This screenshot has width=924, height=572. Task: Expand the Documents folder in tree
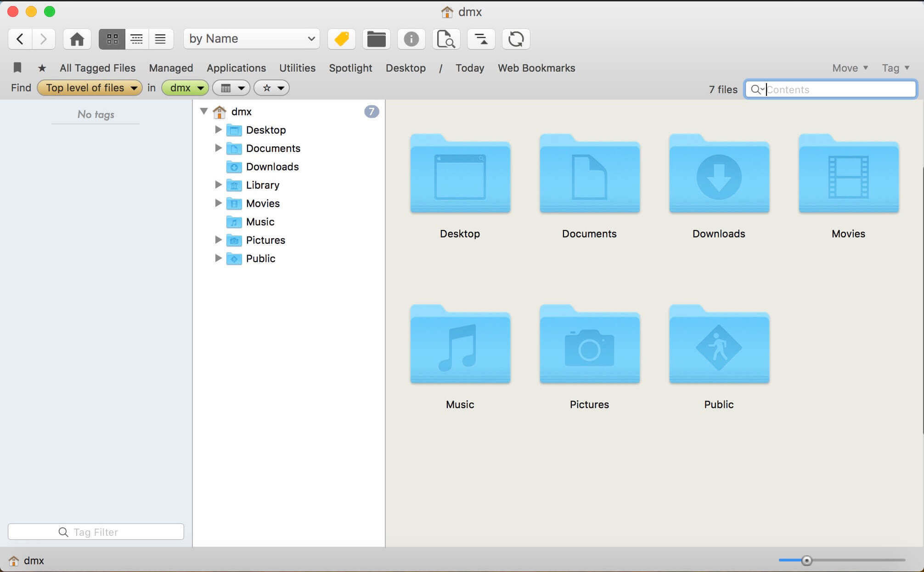point(218,148)
